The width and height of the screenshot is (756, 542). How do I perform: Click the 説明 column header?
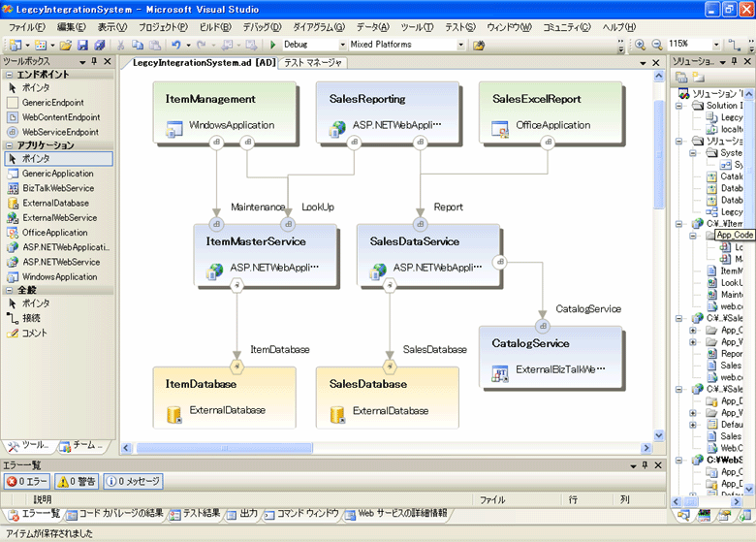pyautogui.click(x=43, y=500)
